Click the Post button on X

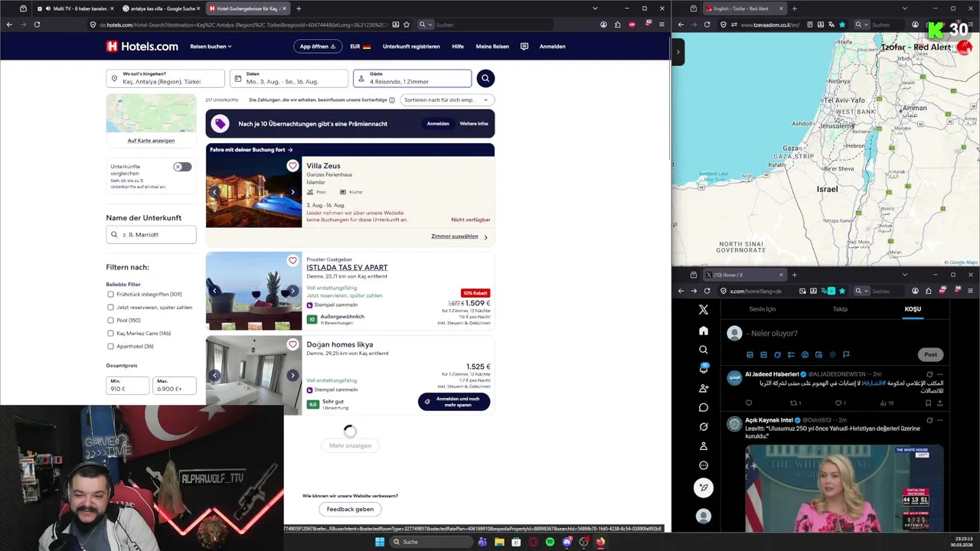pos(930,354)
